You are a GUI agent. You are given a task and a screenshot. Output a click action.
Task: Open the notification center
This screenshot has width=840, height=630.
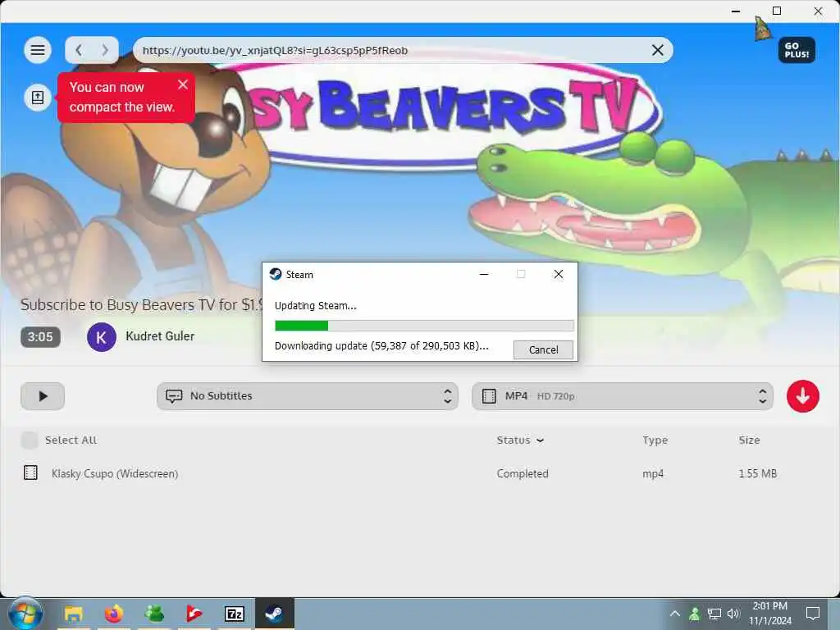point(813,614)
